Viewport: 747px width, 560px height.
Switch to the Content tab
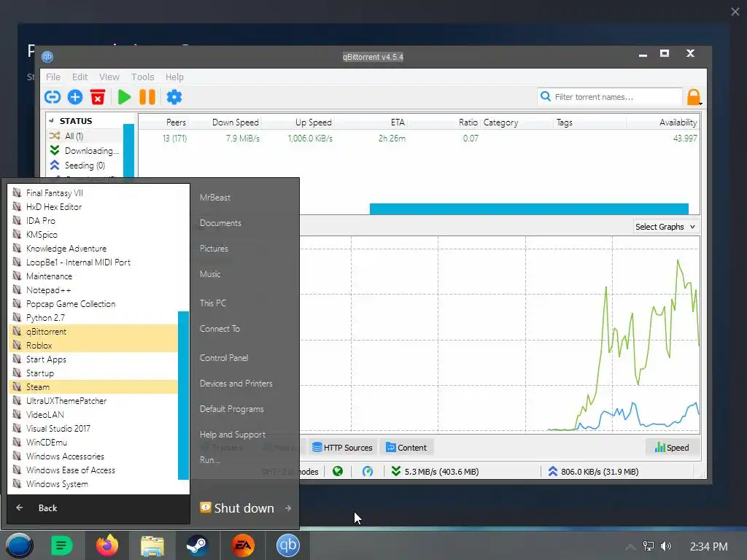point(406,448)
